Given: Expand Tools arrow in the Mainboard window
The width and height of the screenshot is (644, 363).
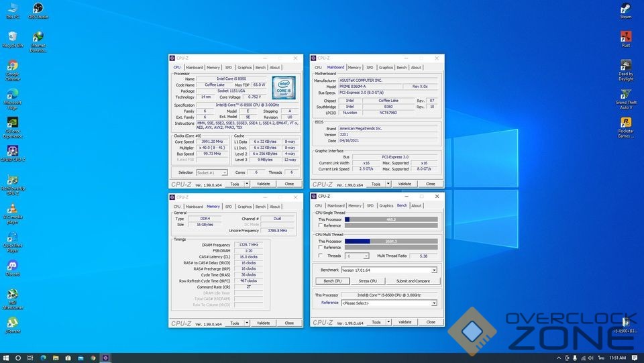Looking at the screenshot, I should point(388,184).
